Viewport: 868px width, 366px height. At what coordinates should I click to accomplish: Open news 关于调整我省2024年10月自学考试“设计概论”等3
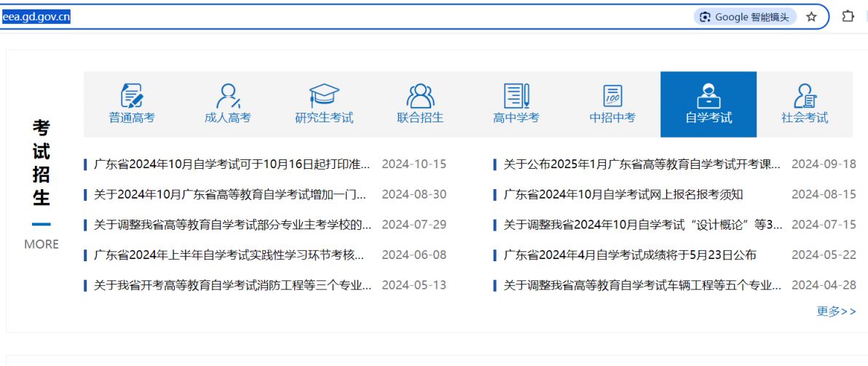(x=643, y=225)
